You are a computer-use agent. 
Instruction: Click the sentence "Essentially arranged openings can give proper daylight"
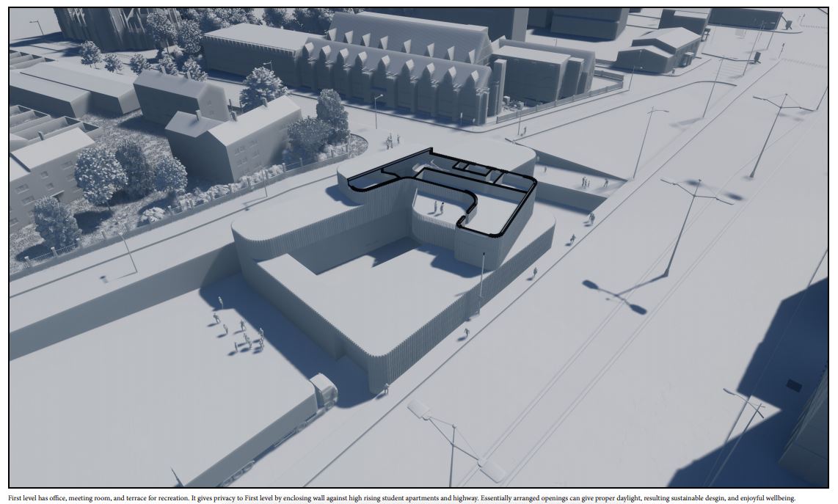coord(638,498)
